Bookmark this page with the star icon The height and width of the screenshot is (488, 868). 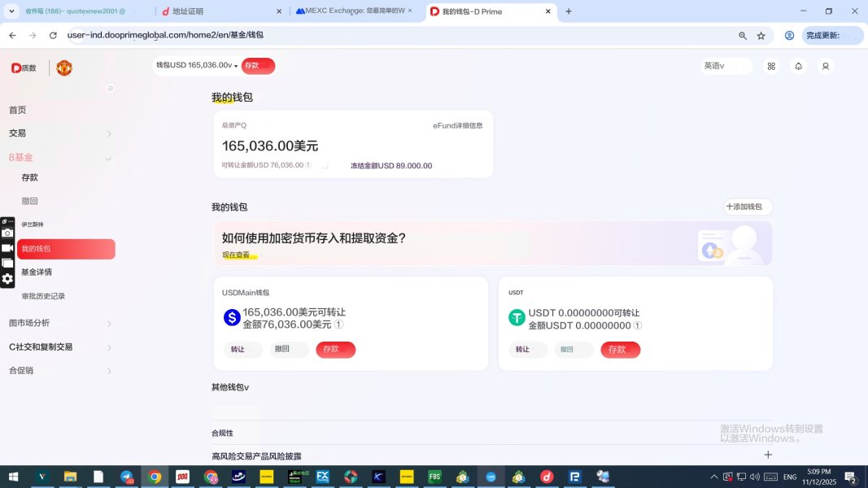[x=761, y=36]
